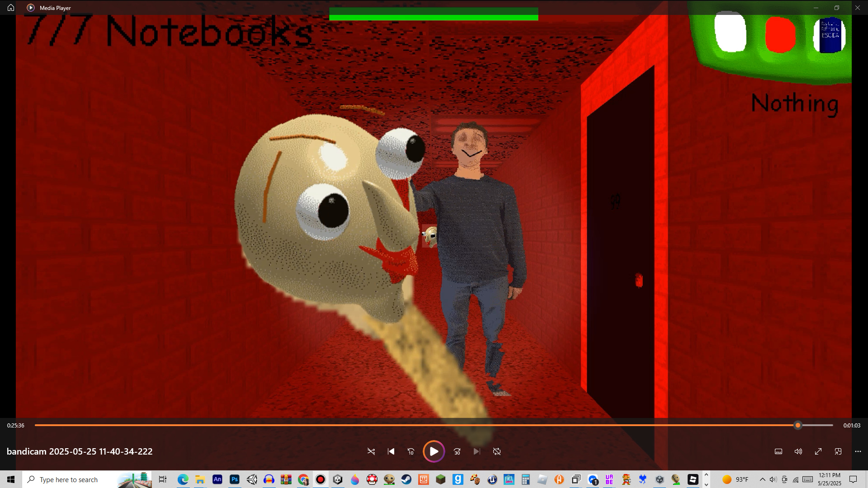Image resolution: width=868 pixels, height=488 pixels.
Task: Open Adobe Animate from the taskbar
Action: click(217, 479)
